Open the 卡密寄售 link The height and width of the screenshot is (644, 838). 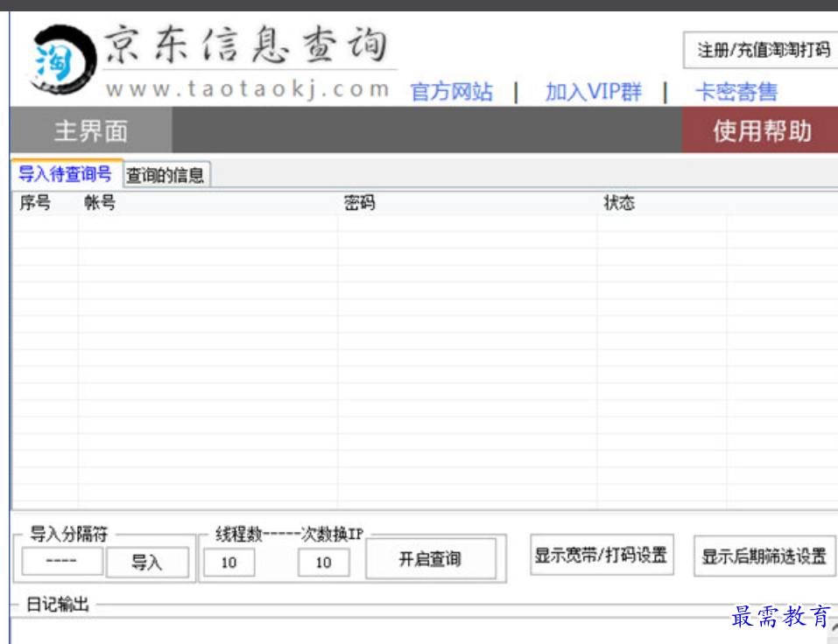(x=736, y=92)
